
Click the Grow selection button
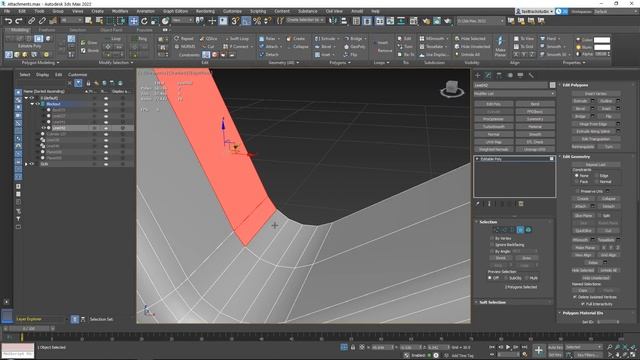click(527, 258)
